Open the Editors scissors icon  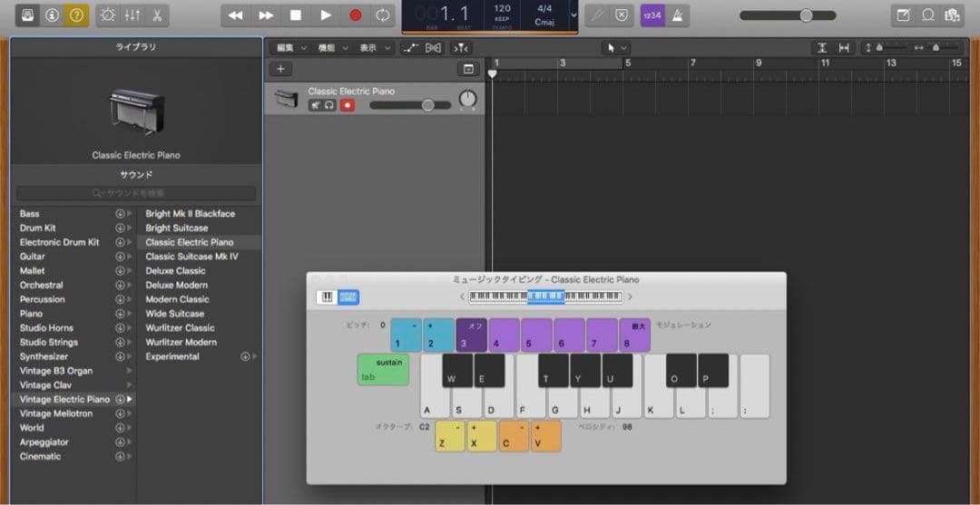coord(157,15)
